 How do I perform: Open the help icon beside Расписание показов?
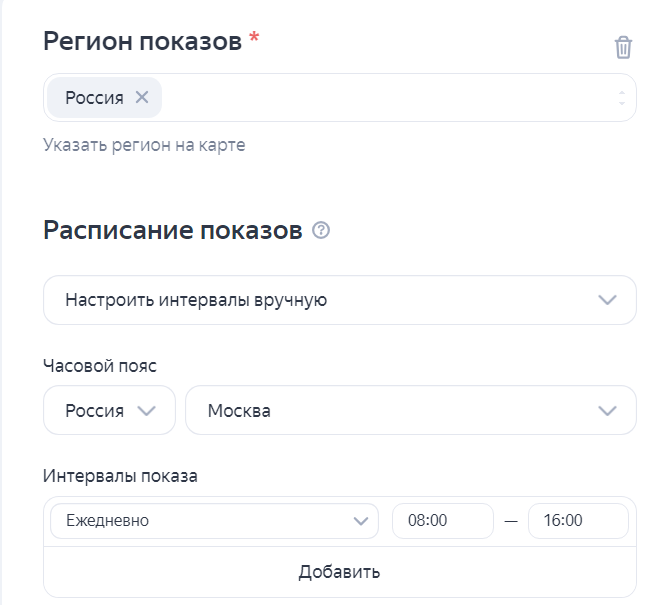tap(321, 231)
